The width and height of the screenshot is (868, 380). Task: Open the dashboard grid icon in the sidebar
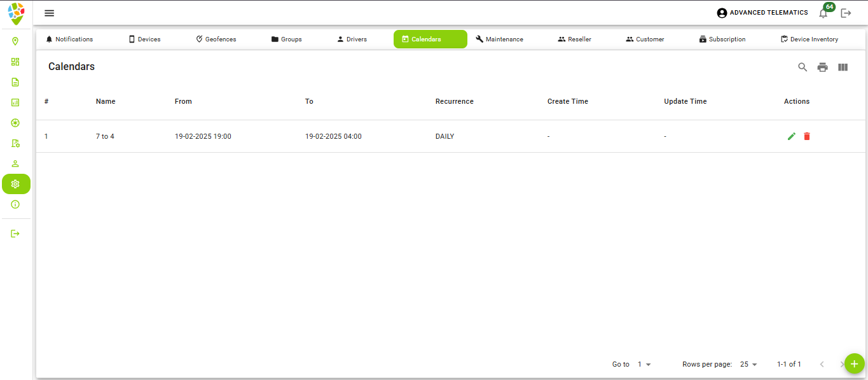coord(16,62)
